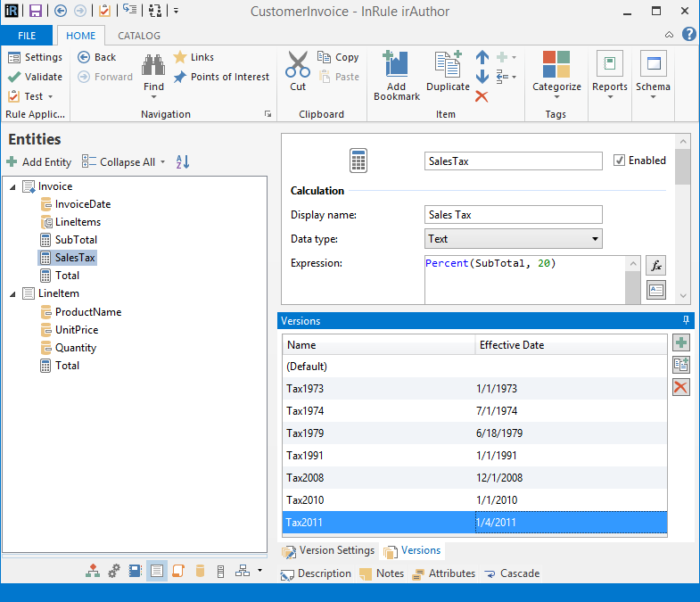Switch to the CATALOG ribbon tab
Screen dimensions: 700x602
click(x=139, y=36)
